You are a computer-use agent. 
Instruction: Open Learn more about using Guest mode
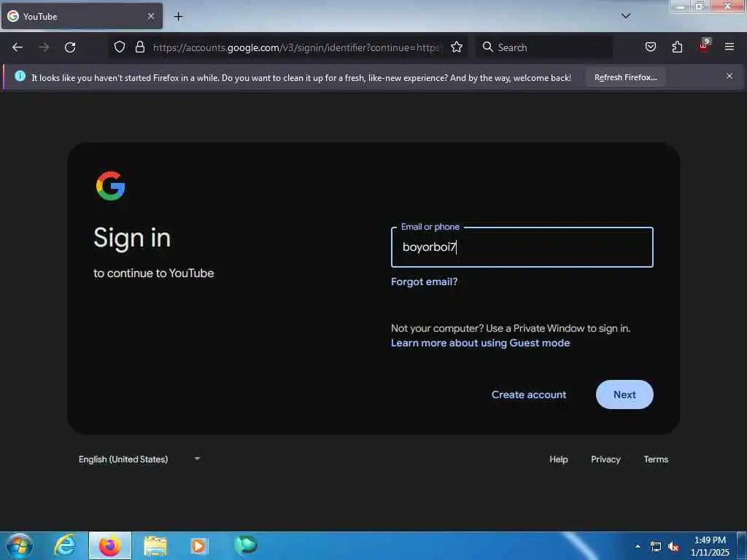click(480, 343)
